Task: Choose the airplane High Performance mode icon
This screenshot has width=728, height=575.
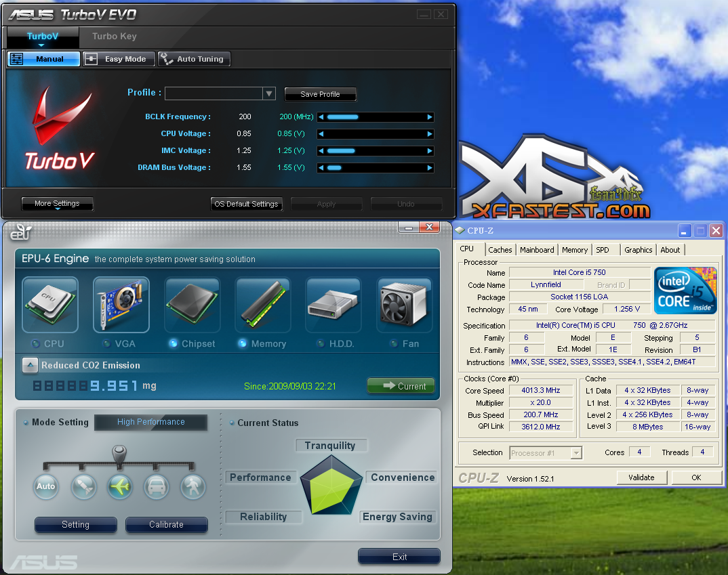Action: coord(120,486)
